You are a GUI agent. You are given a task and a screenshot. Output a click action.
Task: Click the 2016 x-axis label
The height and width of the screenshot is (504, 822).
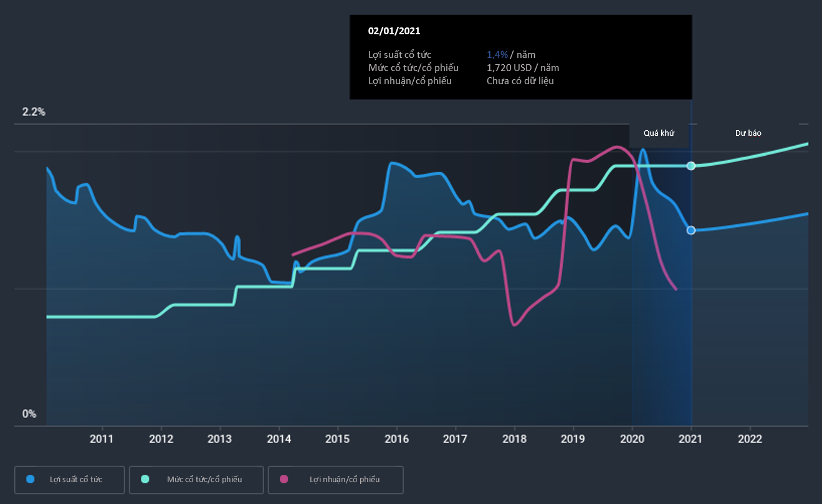[x=396, y=439]
